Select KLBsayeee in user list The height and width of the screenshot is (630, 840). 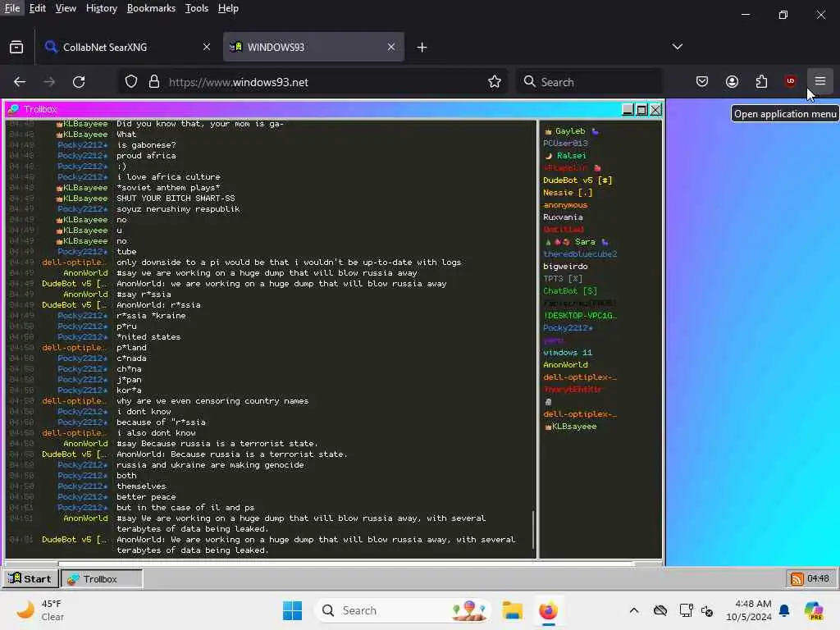[571, 427]
